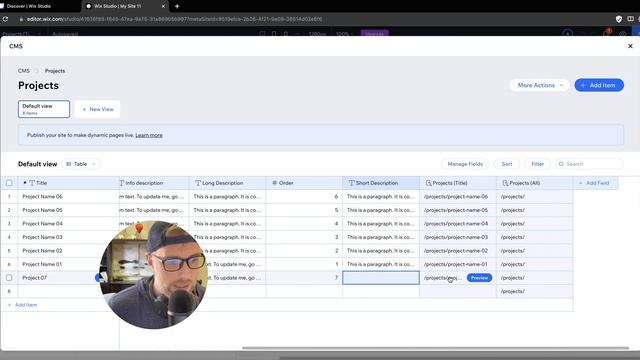Click the shield icon in the address bar
Screen dimensions: 640x360
tap(619, 19)
